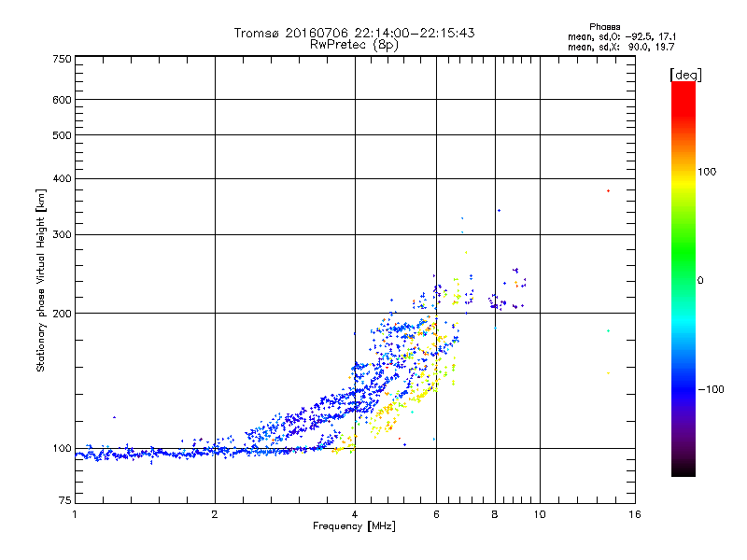Click the y-axis label '750'
The height and width of the screenshot is (560, 747).
(62, 59)
